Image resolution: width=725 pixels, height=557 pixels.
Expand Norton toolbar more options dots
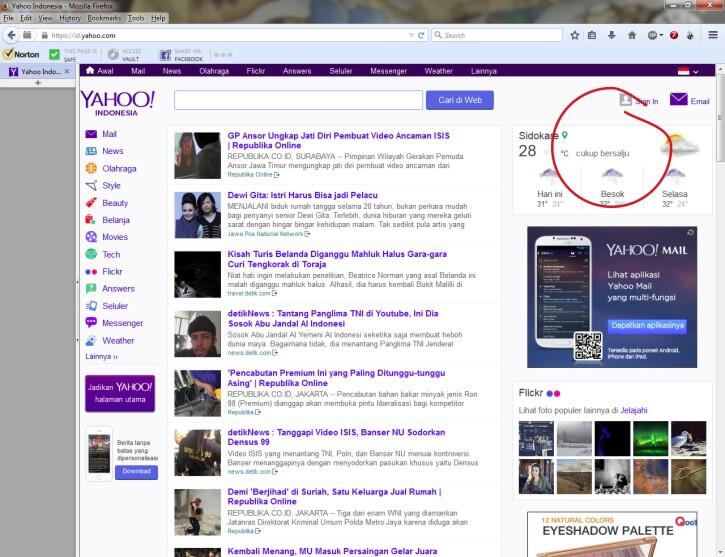click(223, 55)
